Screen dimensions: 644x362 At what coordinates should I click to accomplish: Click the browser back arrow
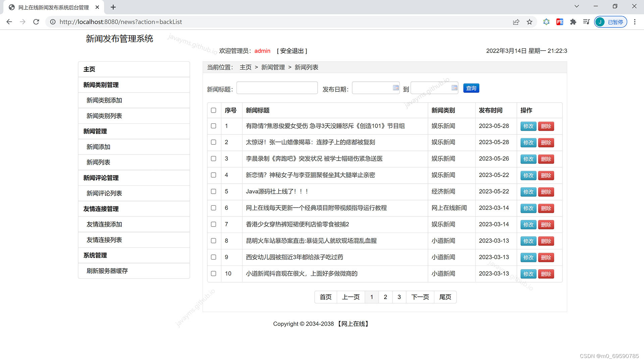coord(9,22)
